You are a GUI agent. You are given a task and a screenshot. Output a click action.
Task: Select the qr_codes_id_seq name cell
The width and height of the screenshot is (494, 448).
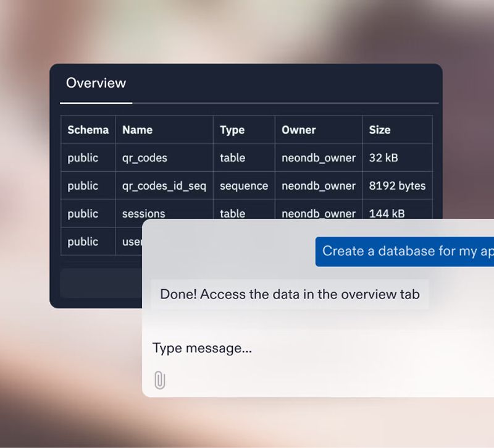pos(164,186)
